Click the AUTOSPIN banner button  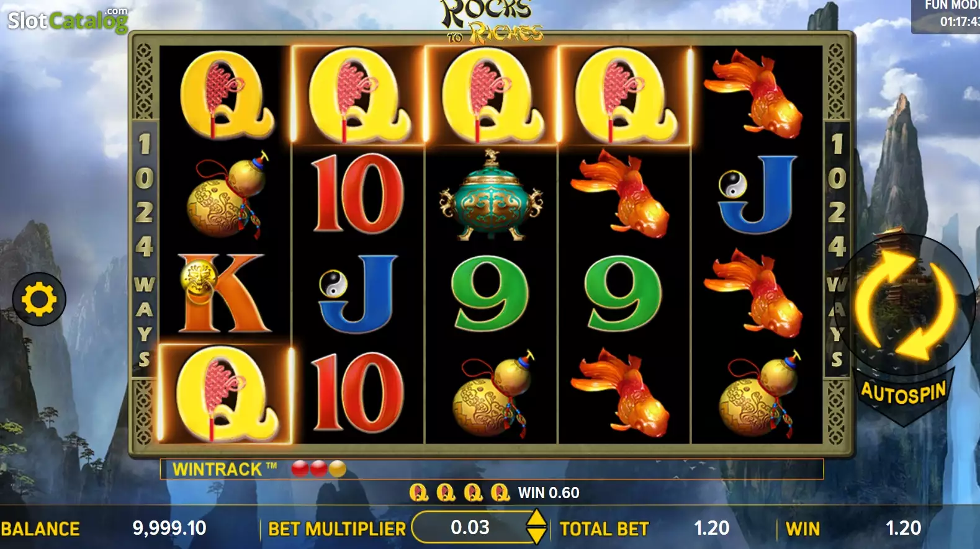pyautogui.click(x=904, y=393)
